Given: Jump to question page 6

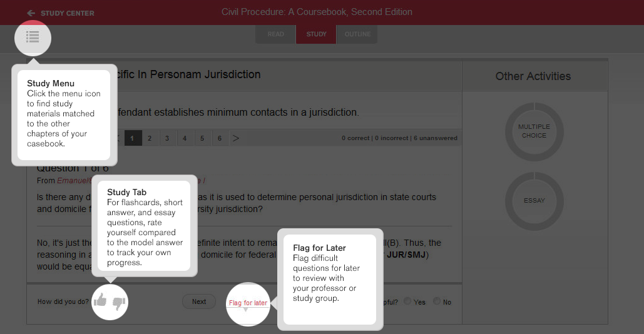Looking at the screenshot, I should tap(220, 138).
